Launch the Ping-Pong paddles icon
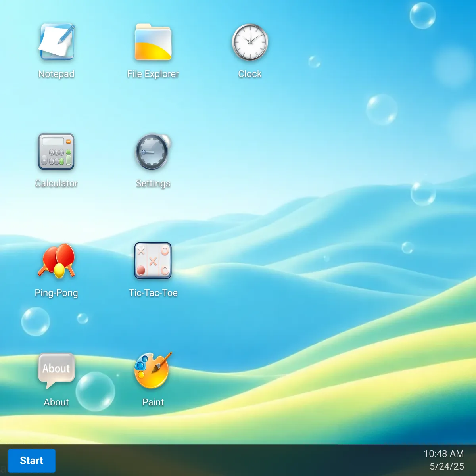The height and width of the screenshot is (476, 476). 56,261
